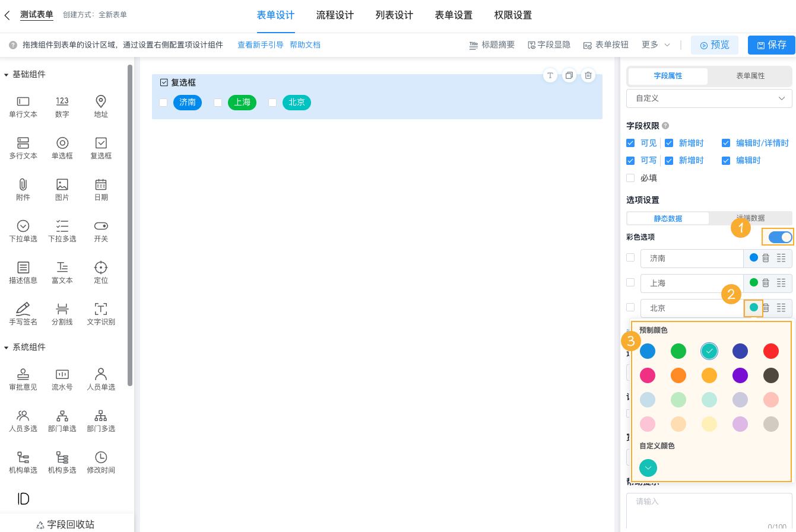Switch to the 表单属性 tab

(750, 76)
